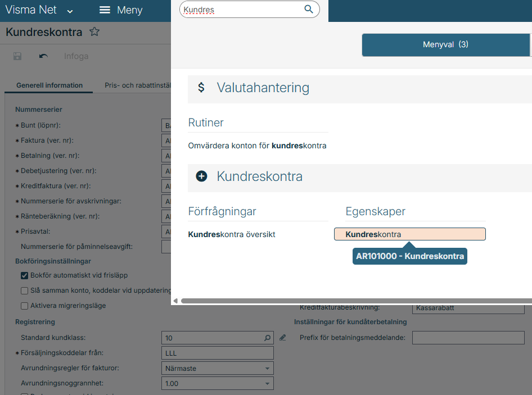Viewport: 532px width, 395px height.
Task: Click the Bokföringsinställningar section label
Action: (53, 261)
